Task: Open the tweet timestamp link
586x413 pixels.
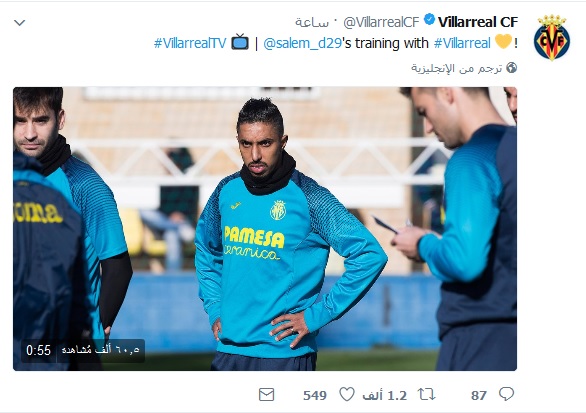Action: coord(312,22)
